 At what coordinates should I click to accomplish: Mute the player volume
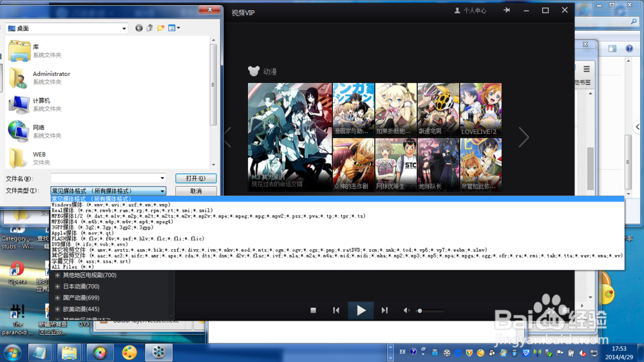(406, 310)
